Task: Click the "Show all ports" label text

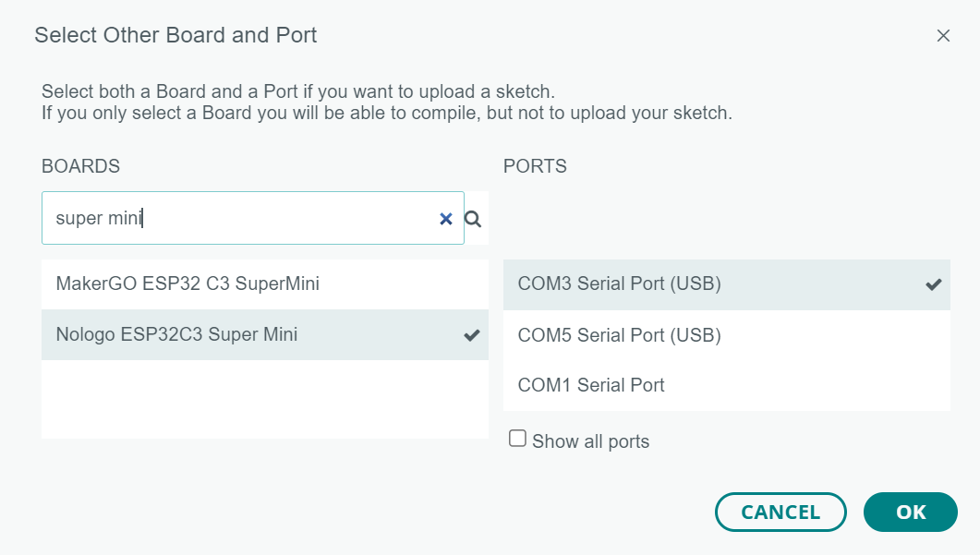Action: pyautogui.click(x=590, y=441)
